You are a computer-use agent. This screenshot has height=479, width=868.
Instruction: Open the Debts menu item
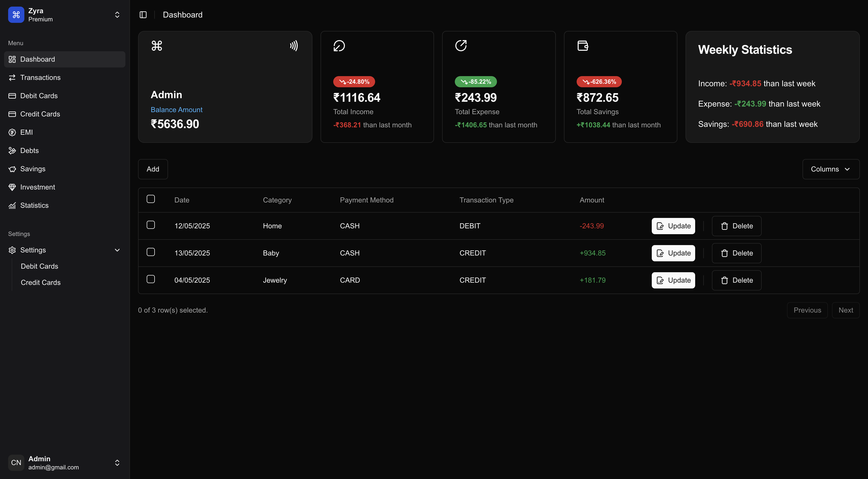pyautogui.click(x=29, y=150)
